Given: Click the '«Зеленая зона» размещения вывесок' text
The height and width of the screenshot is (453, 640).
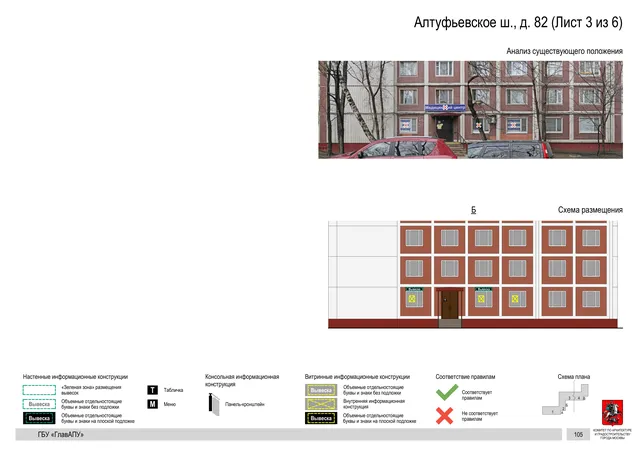Looking at the screenshot, I should (x=91, y=390).
